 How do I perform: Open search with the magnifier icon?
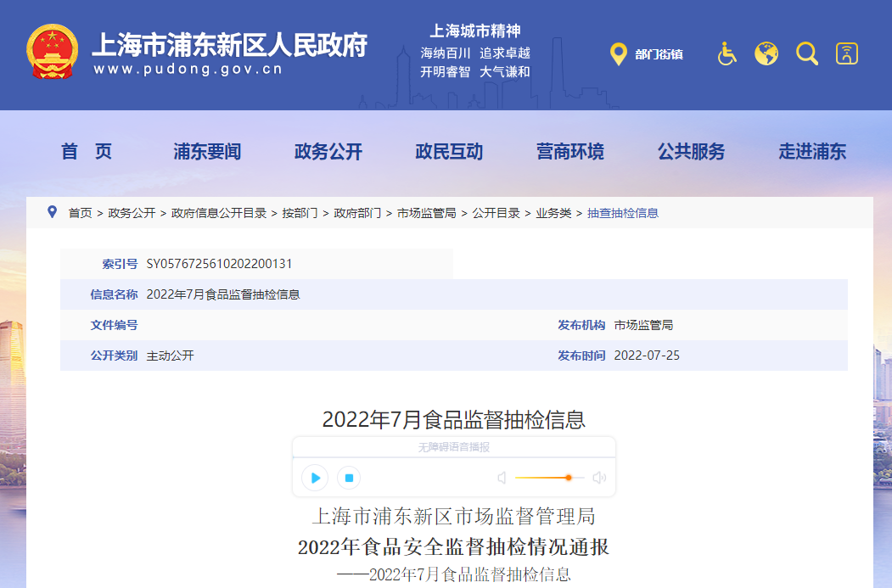coord(806,53)
